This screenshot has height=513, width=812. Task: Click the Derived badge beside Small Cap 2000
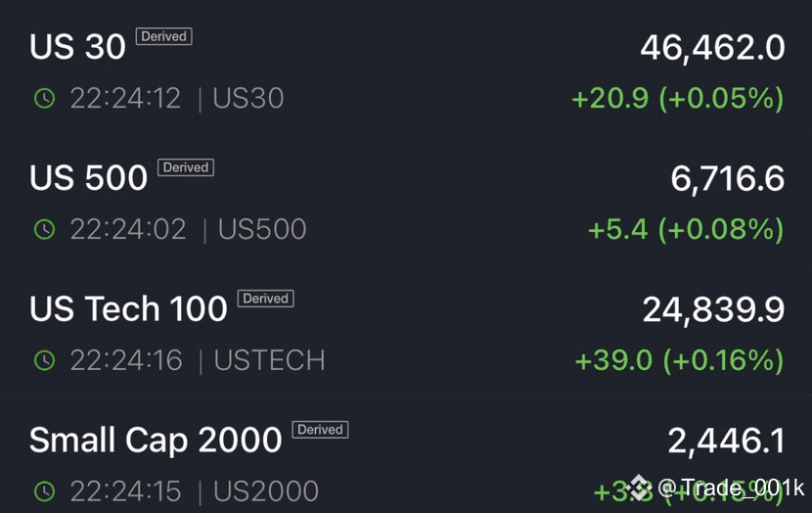tap(320, 430)
